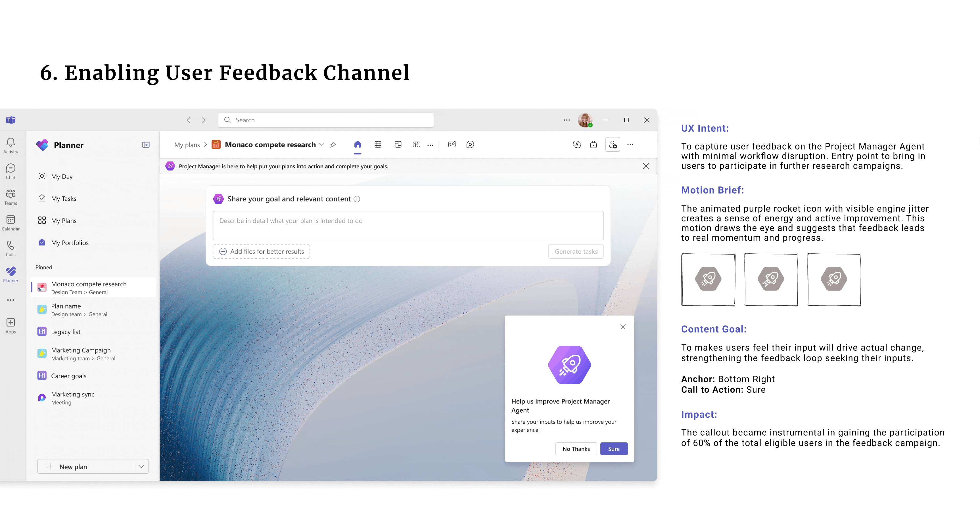Open Calls in the left rail
Image resolution: width=980 pixels, height=523 pixels.
coord(11,249)
